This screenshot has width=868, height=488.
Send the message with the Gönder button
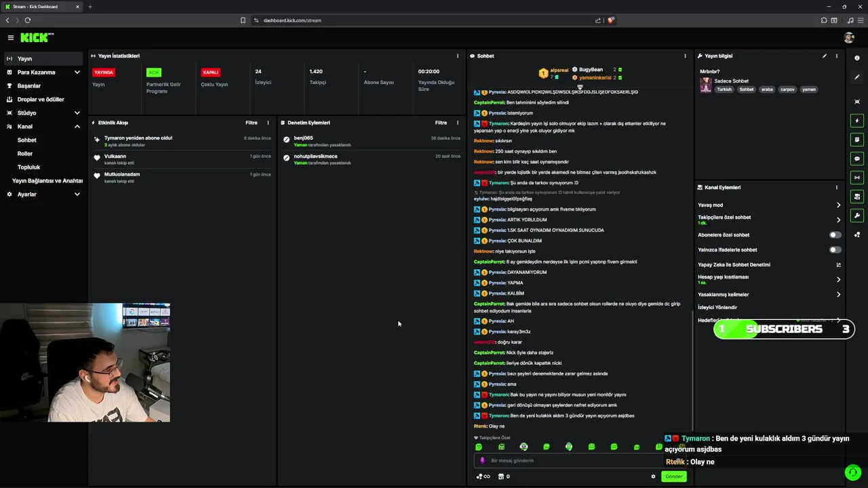coord(673,476)
